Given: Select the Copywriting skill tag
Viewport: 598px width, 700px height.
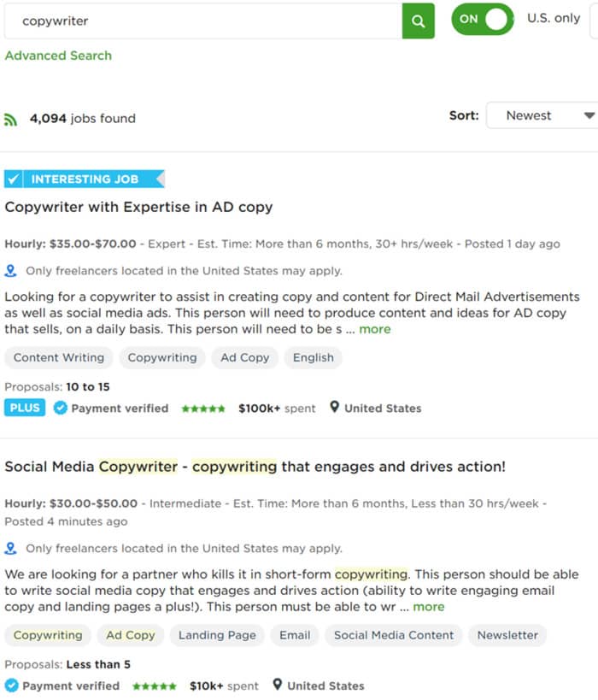Looking at the screenshot, I should [x=162, y=358].
